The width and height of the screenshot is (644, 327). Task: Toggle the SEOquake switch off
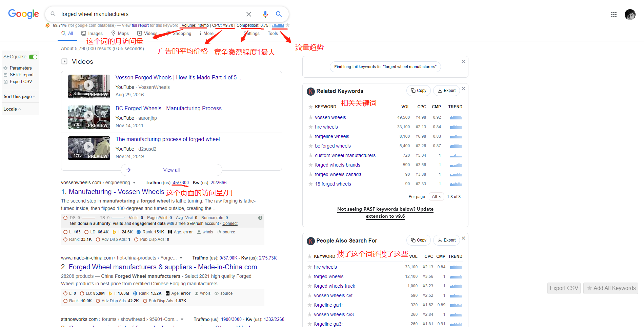coord(33,57)
